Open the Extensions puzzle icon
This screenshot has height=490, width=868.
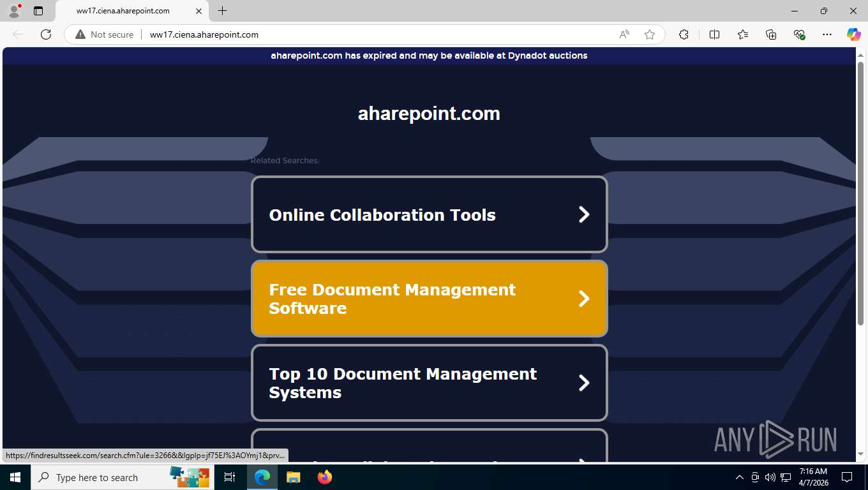(684, 34)
